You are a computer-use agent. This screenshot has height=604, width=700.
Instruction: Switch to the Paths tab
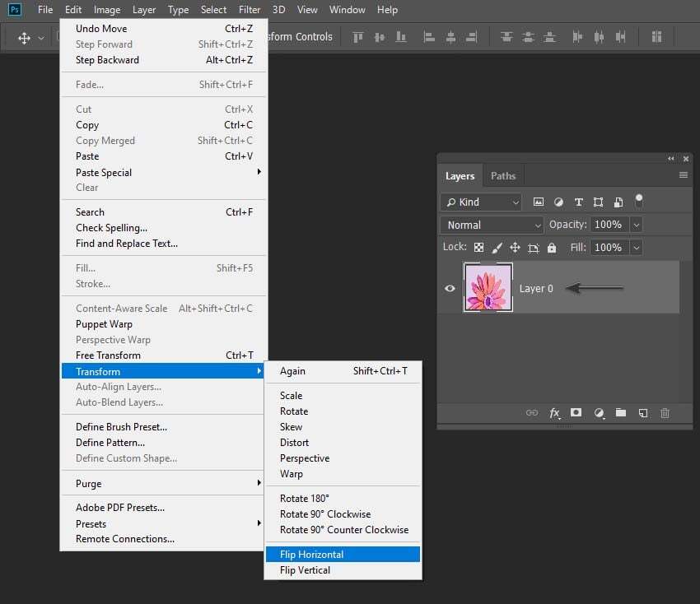pos(503,176)
